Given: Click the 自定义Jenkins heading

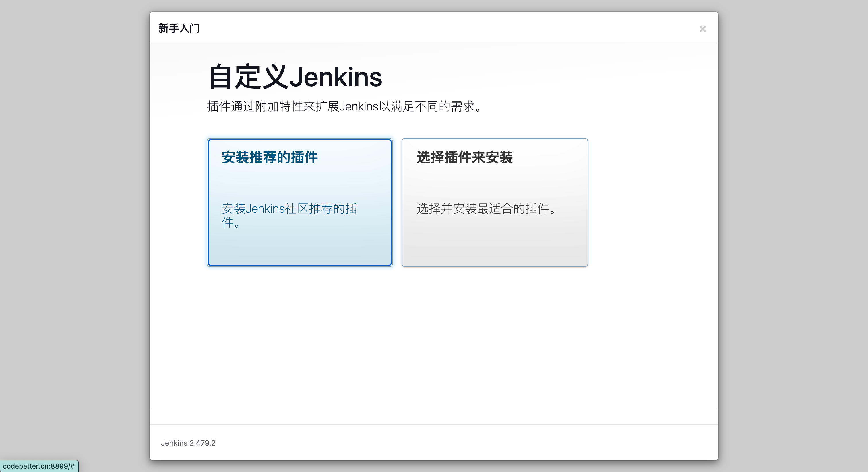Looking at the screenshot, I should click(x=295, y=77).
